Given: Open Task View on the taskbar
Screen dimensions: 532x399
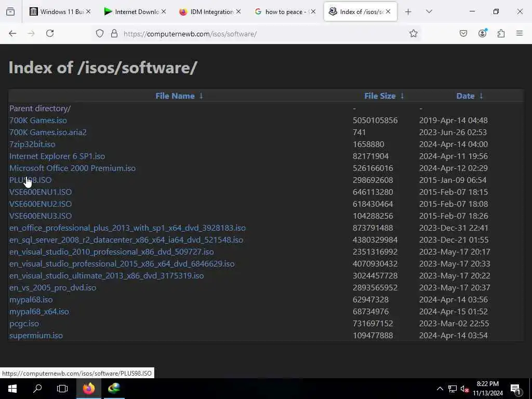Looking at the screenshot, I should [x=62, y=389].
